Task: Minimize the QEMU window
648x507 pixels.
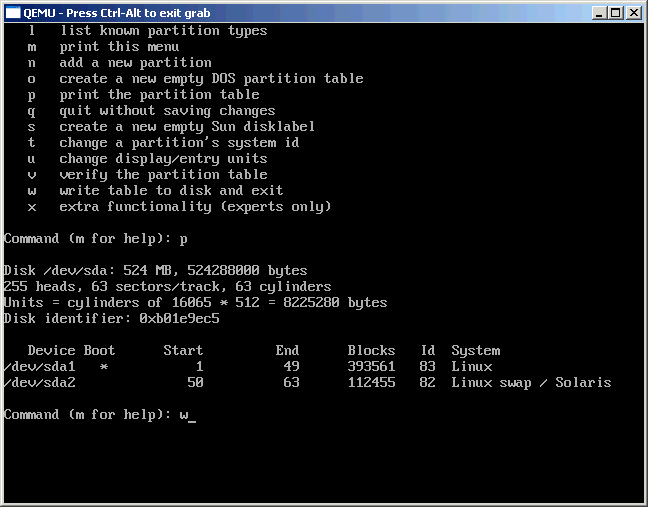Action: click(x=598, y=12)
